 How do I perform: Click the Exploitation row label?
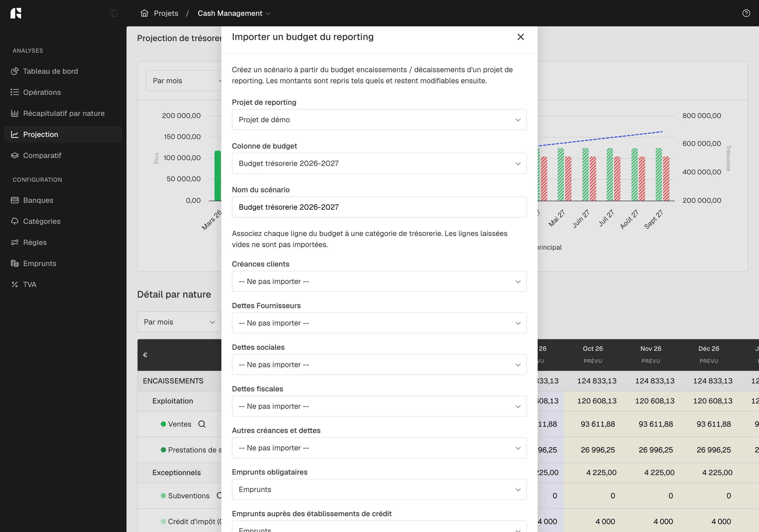[x=173, y=401]
